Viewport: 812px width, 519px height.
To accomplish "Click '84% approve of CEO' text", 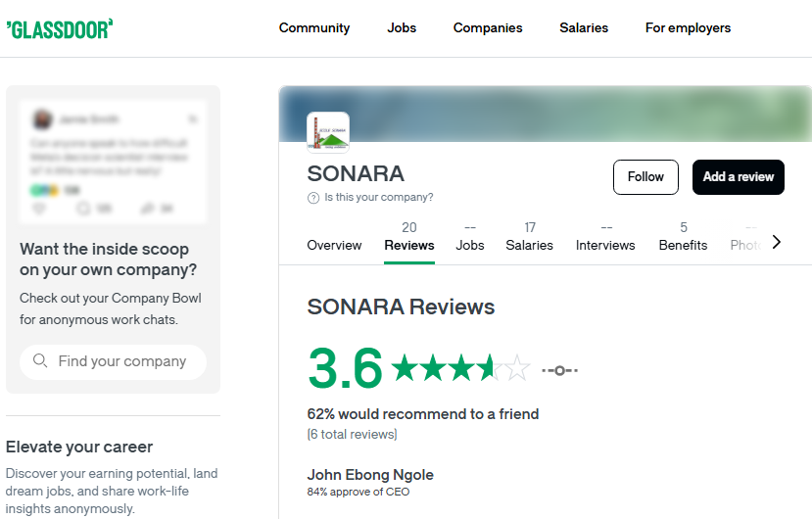I will tap(358, 492).
